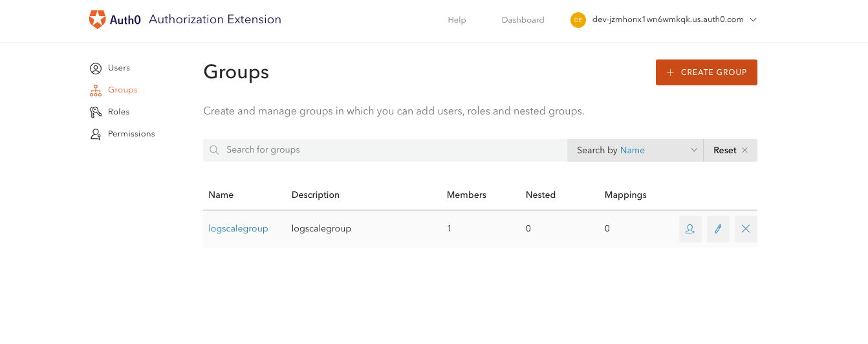
Task: Edit logscalegroup with pencil icon
Action: 718,229
